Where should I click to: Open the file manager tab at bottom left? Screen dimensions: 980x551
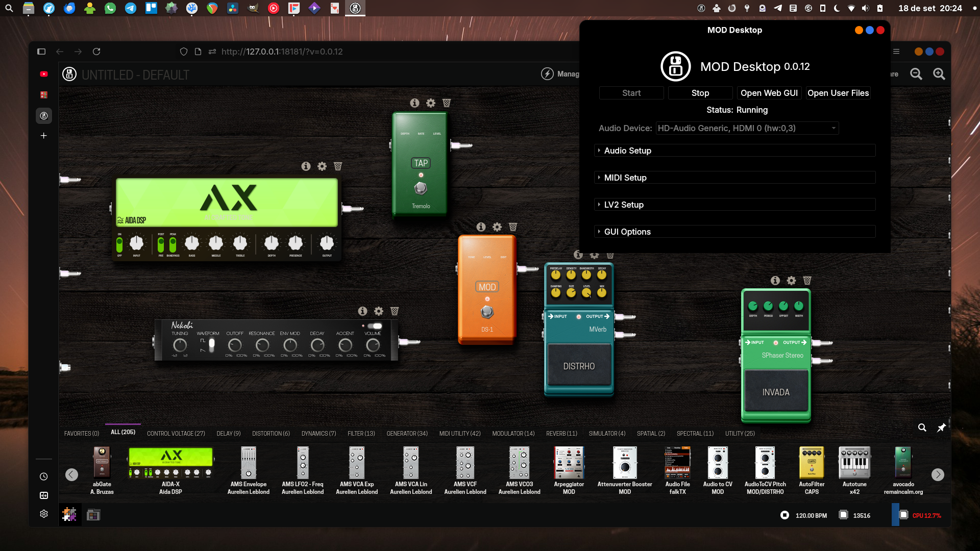pyautogui.click(x=93, y=515)
